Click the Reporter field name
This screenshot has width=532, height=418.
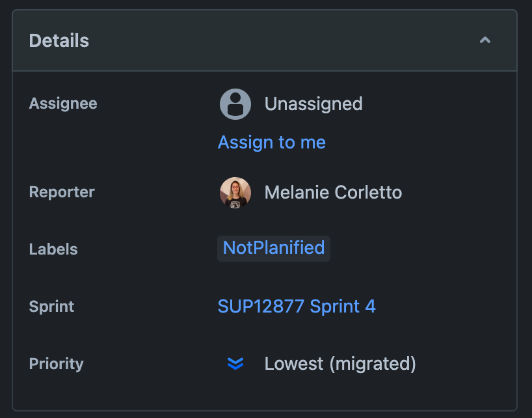click(x=61, y=192)
